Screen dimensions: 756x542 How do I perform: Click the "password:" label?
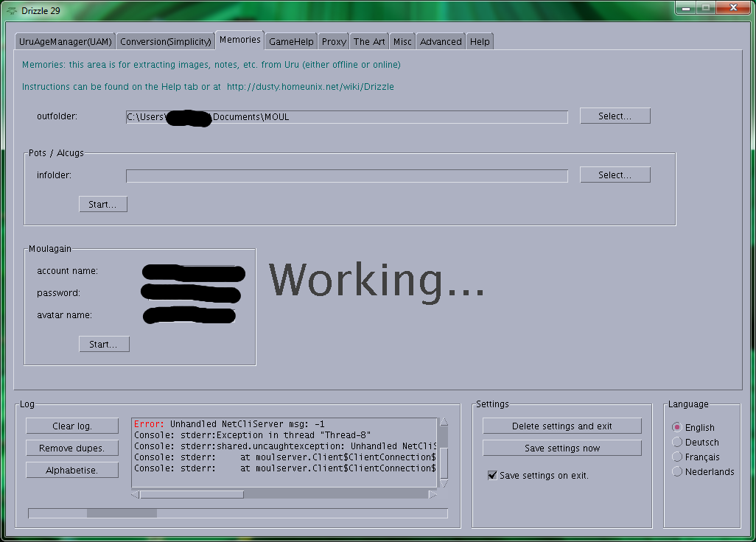tap(58, 293)
